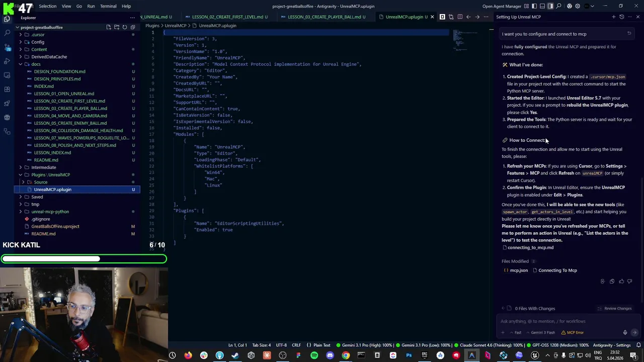
Task: Close the UnrealMCP.uplugin tab
Action: click(x=432, y=17)
